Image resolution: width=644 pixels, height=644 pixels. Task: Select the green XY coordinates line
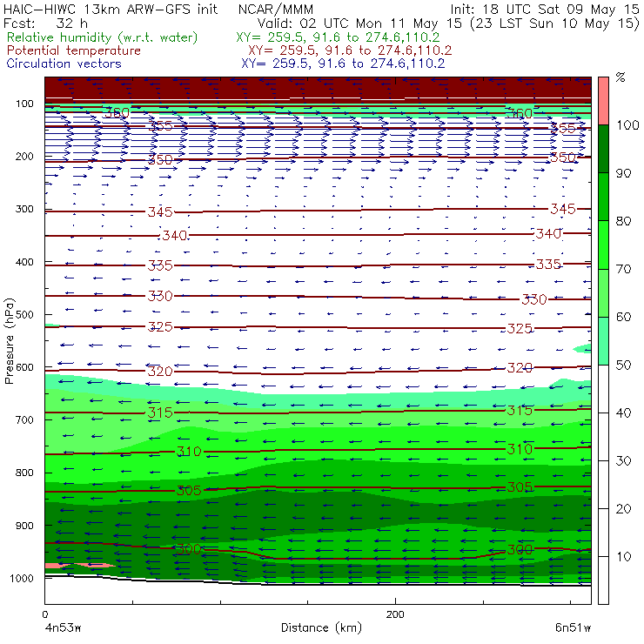point(338,37)
